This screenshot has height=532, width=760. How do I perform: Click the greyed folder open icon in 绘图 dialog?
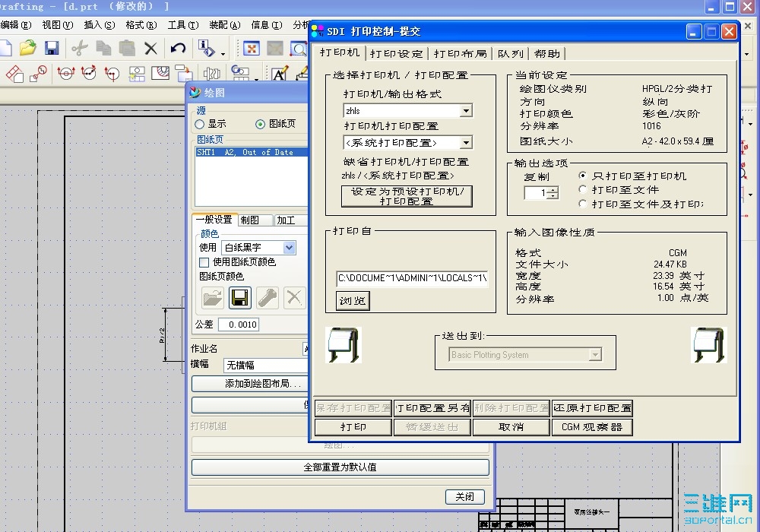tap(213, 297)
